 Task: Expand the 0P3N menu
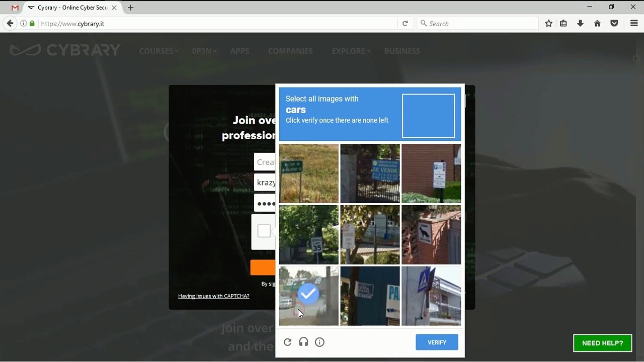(x=204, y=51)
